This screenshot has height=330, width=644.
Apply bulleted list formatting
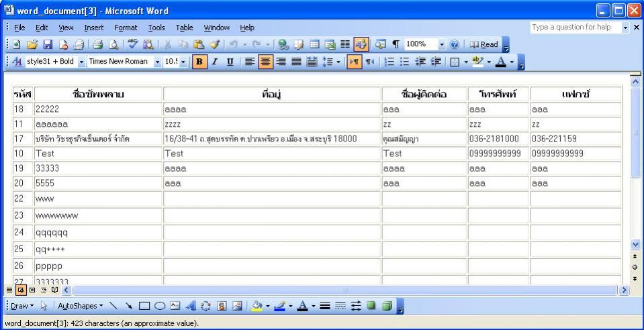404,62
